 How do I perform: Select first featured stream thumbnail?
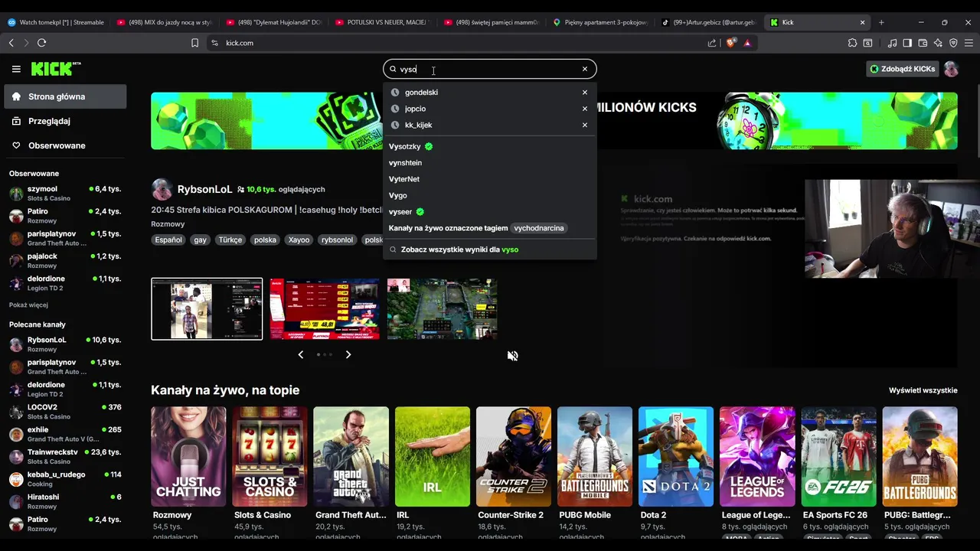[207, 308]
